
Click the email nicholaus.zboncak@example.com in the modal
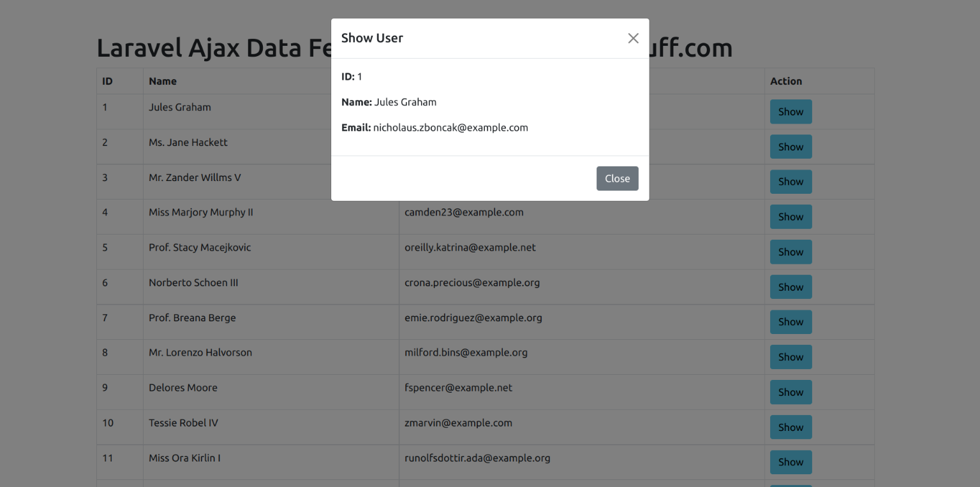coord(450,127)
